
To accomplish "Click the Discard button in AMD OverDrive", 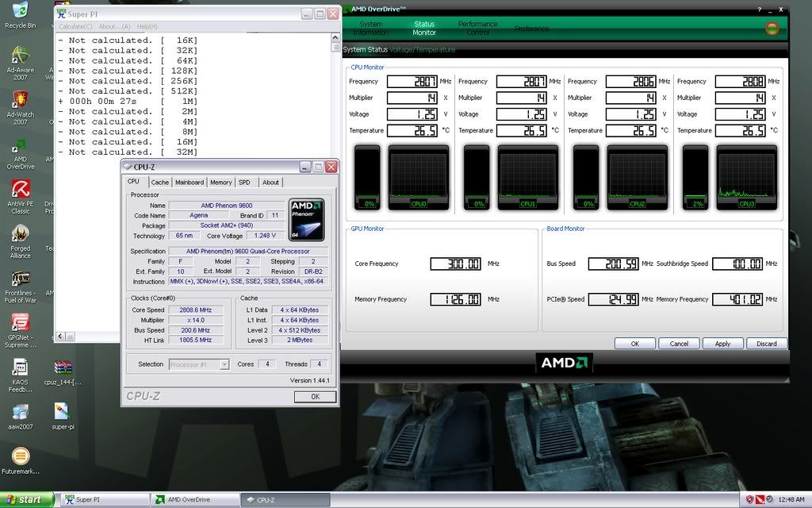I will click(767, 344).
